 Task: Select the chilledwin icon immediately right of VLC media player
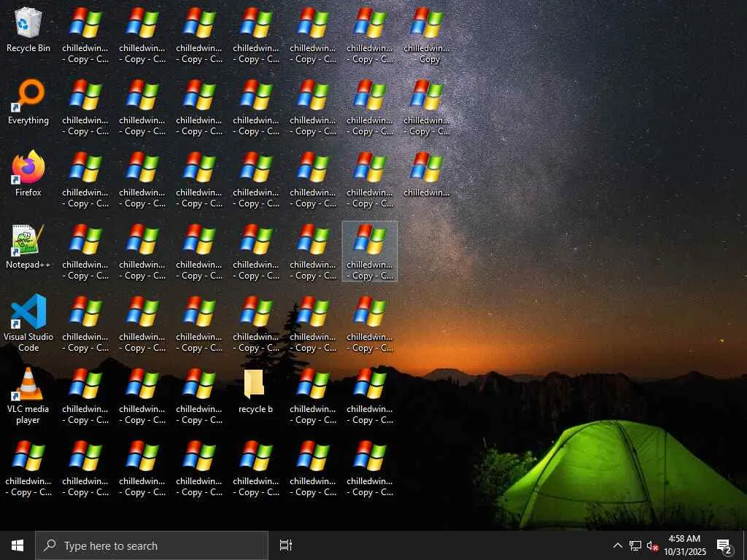point(85,397)
